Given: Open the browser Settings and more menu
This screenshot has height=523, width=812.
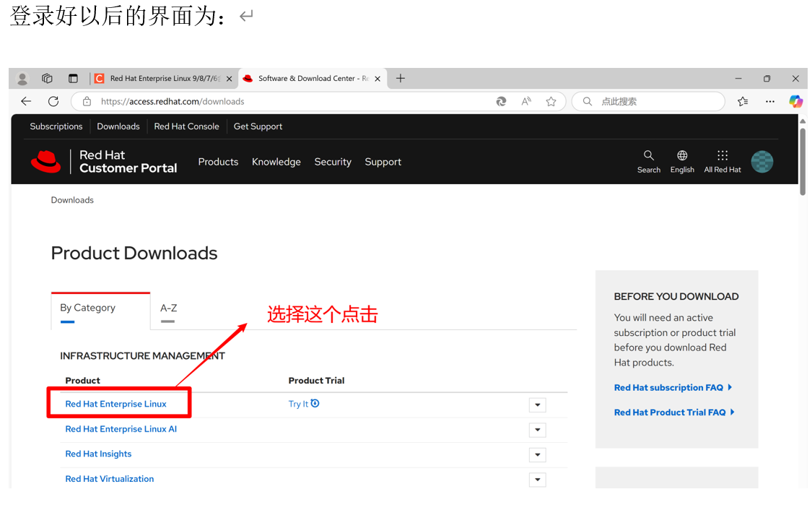Looking at the screenshot, I should click(x=770, y=102).
